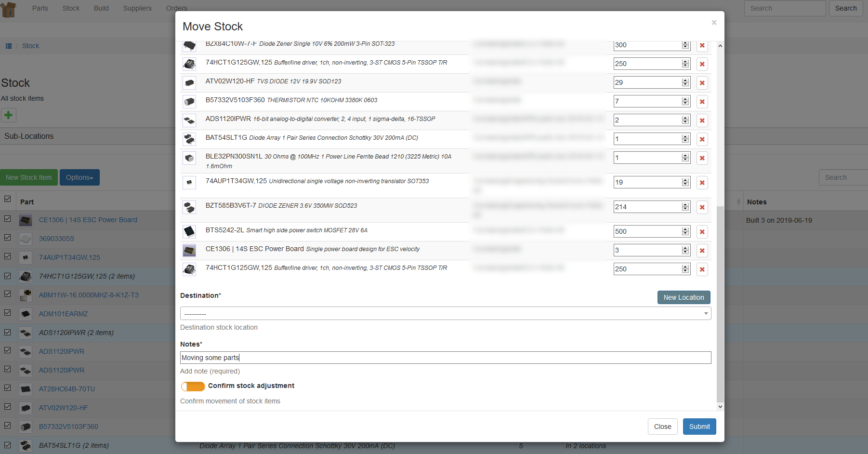This screenshot has width=868, height=454.
Task: Delete the BTS5242-2L row from move list
Action: [702, 232]
